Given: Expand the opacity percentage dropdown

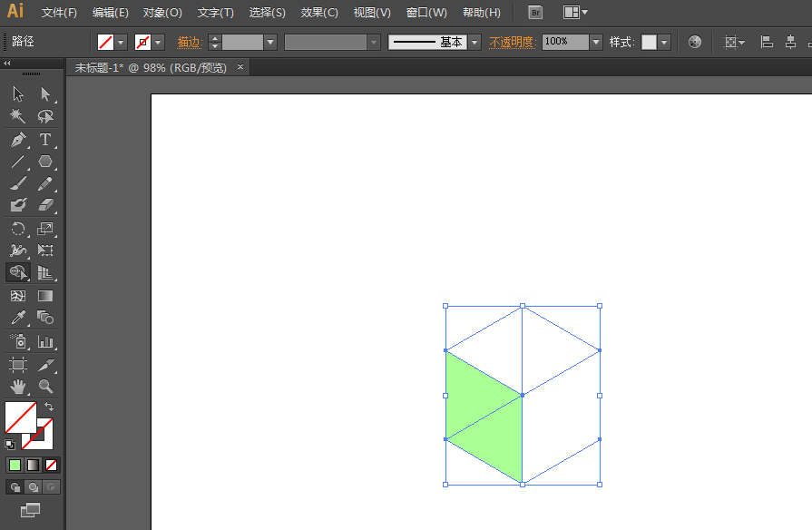Looking at the screenshot, I should click(596, 42).
